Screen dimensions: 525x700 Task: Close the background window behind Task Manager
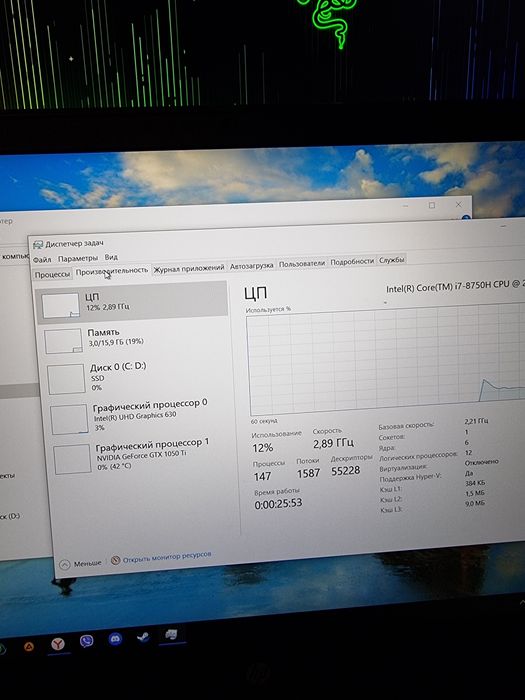(458, 204)
